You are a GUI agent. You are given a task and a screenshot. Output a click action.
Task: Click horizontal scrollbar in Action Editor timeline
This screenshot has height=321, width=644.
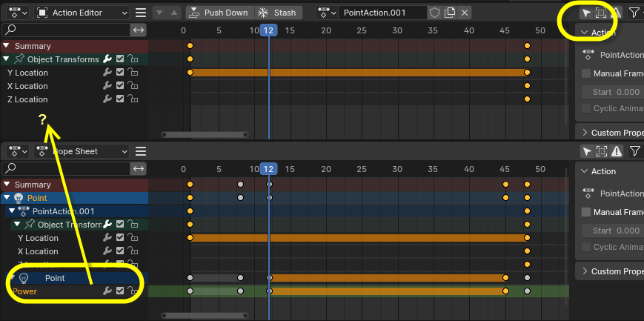(205, 134)
